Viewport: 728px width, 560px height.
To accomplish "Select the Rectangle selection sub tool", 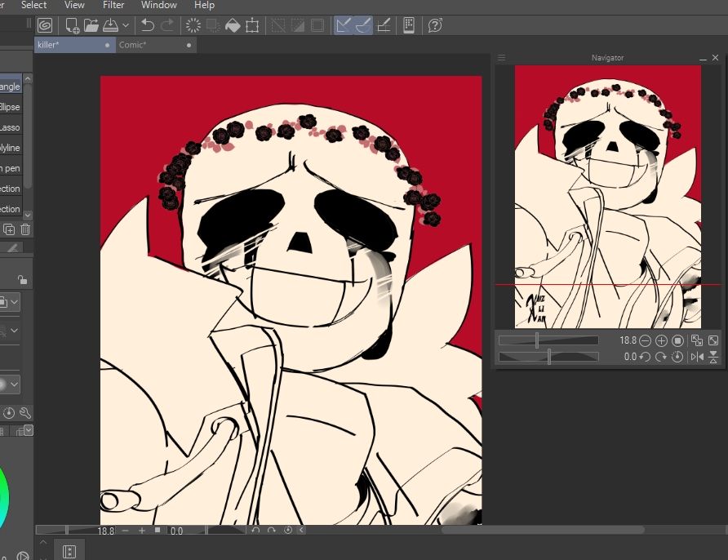I will pos(11,87).
